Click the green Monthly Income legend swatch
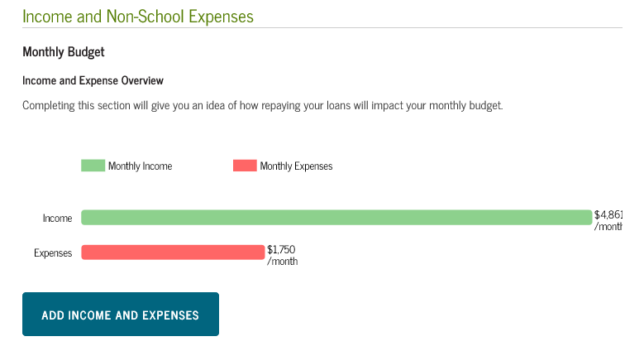Image resolution: width=644 pixels, height=351 pixels. (x=93, y=166)
